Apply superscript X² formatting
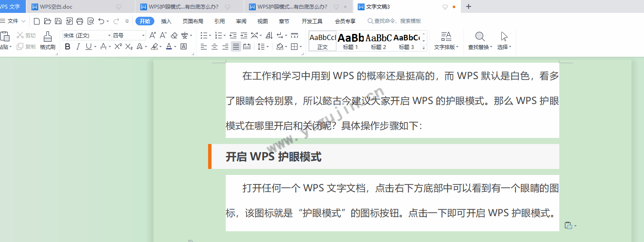Image resolution: width=644 pixels, height=242 pixels. pyautogui.click(x=118, y=46)
